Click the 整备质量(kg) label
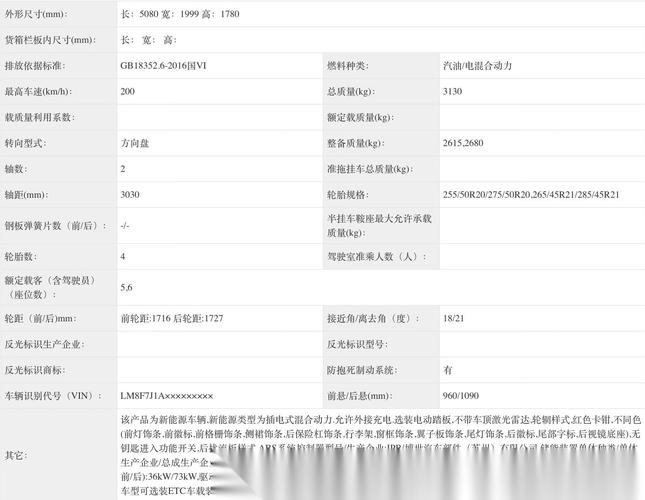The height and width of the screenshot is (500, 645). click(x=356, y=143)
